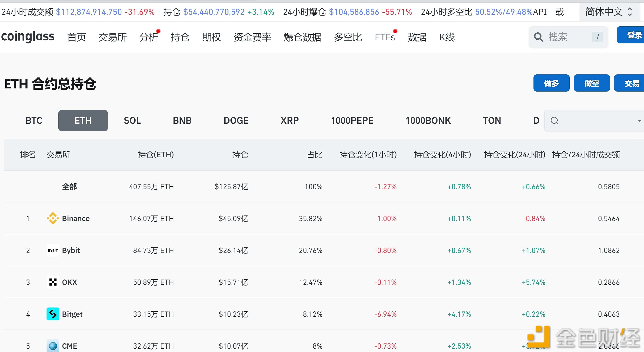Screen dimensions: 644x352
Task: Open the 首页 menu
Action: 76,37
